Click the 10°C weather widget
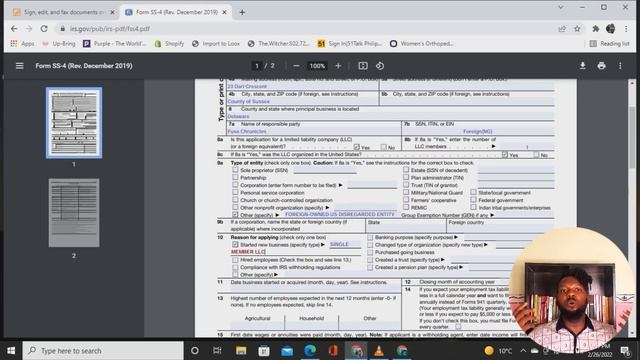 click(x=498, y=351)
